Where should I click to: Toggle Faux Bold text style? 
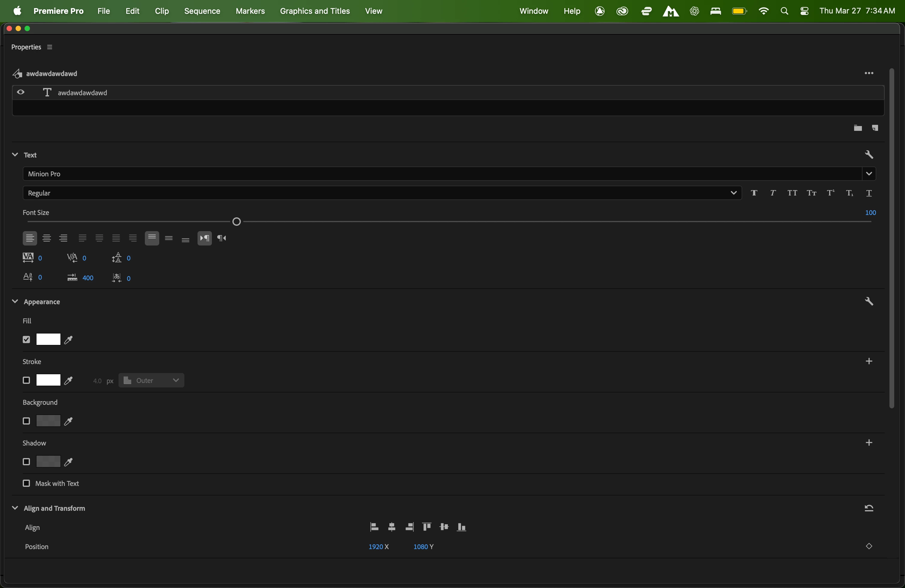[754, 193]
